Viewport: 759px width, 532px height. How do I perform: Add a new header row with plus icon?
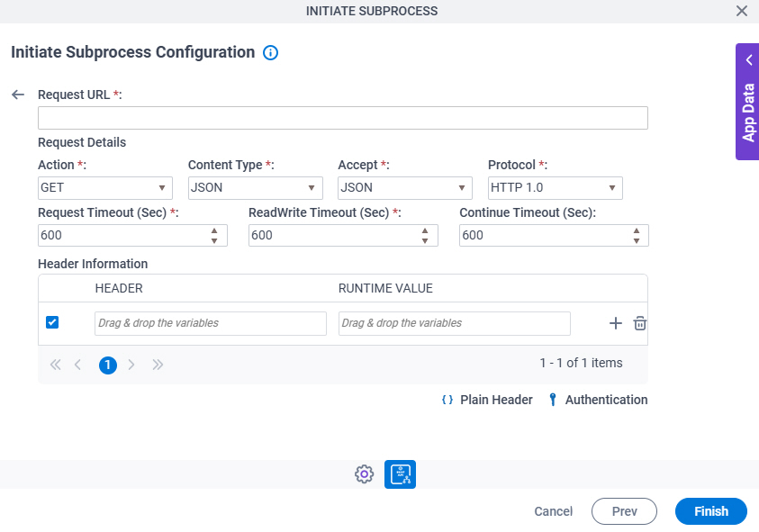(615, 323)
